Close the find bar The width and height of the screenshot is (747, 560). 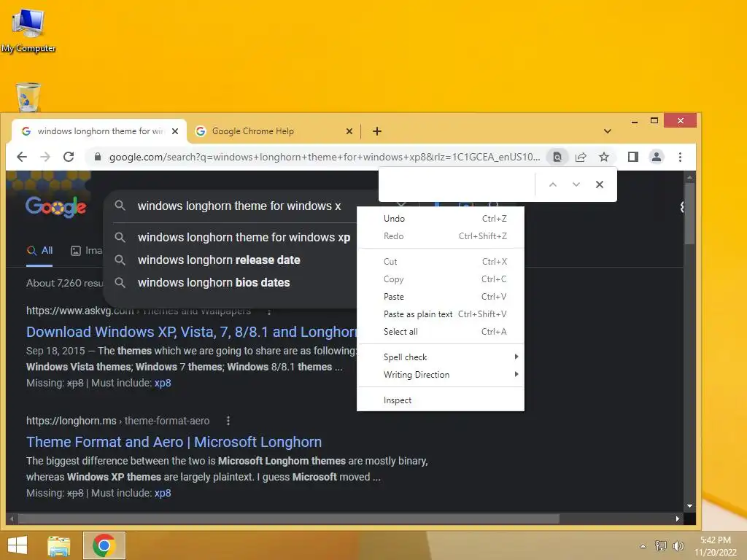pos(600,184)
